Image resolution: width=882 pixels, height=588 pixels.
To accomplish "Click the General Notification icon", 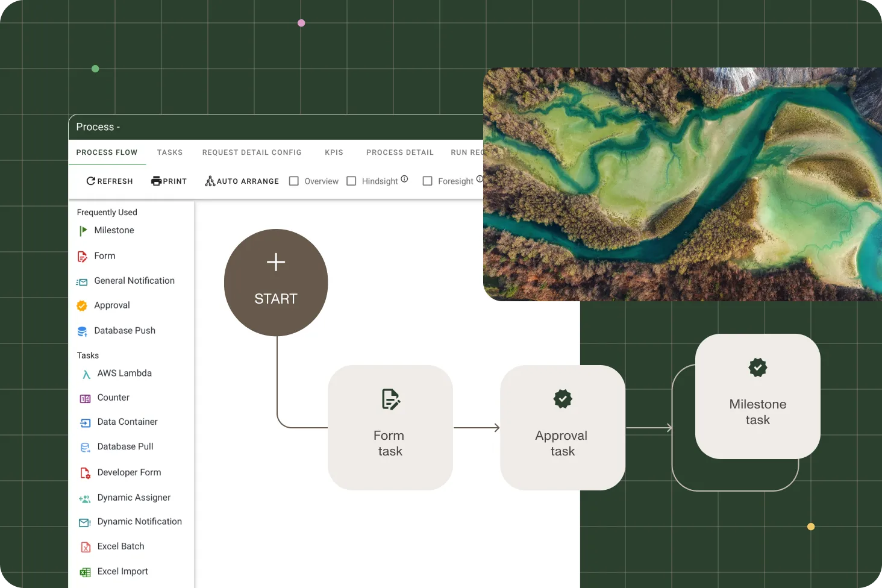I will pos(83,281).
